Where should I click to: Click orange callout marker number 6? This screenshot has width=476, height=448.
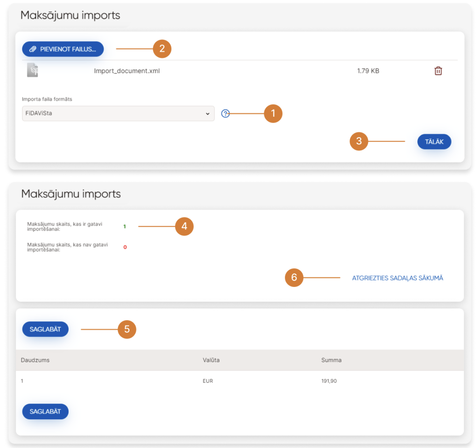[294, 277]
